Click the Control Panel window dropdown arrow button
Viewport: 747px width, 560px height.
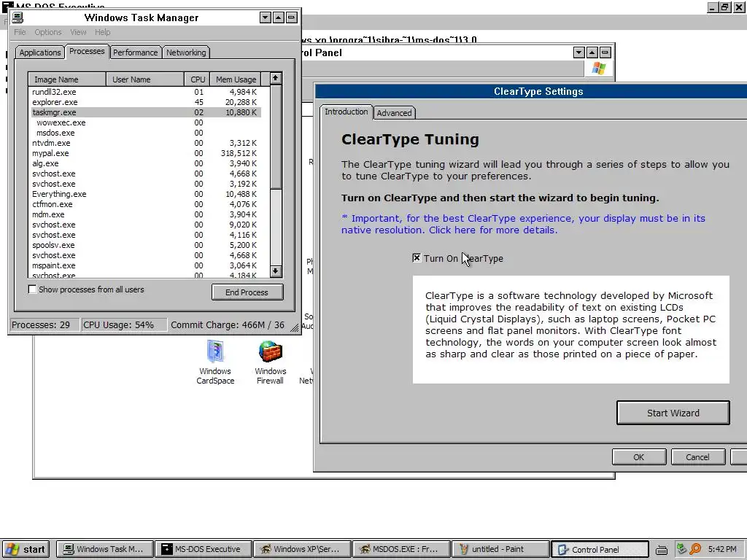578,52
